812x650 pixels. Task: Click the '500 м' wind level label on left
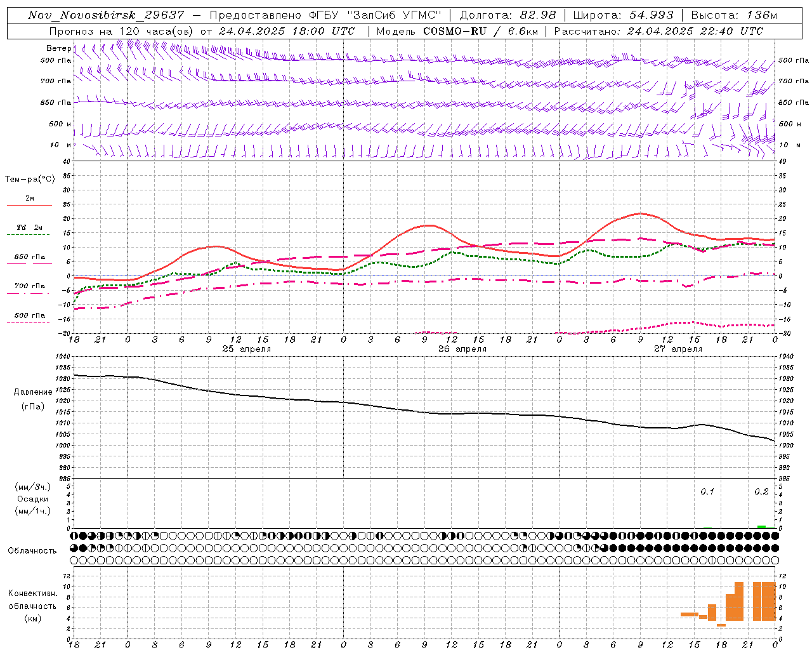[x=60, y=124]
